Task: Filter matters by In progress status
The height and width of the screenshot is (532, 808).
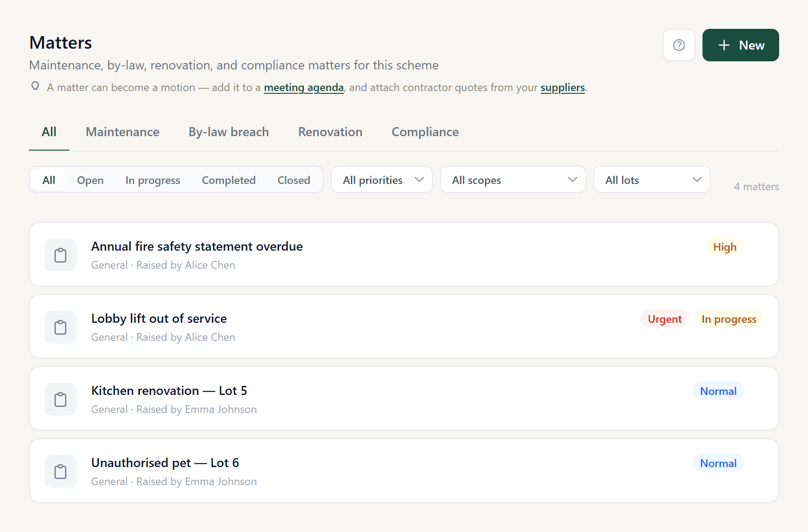Action: [x=153, y=180]
